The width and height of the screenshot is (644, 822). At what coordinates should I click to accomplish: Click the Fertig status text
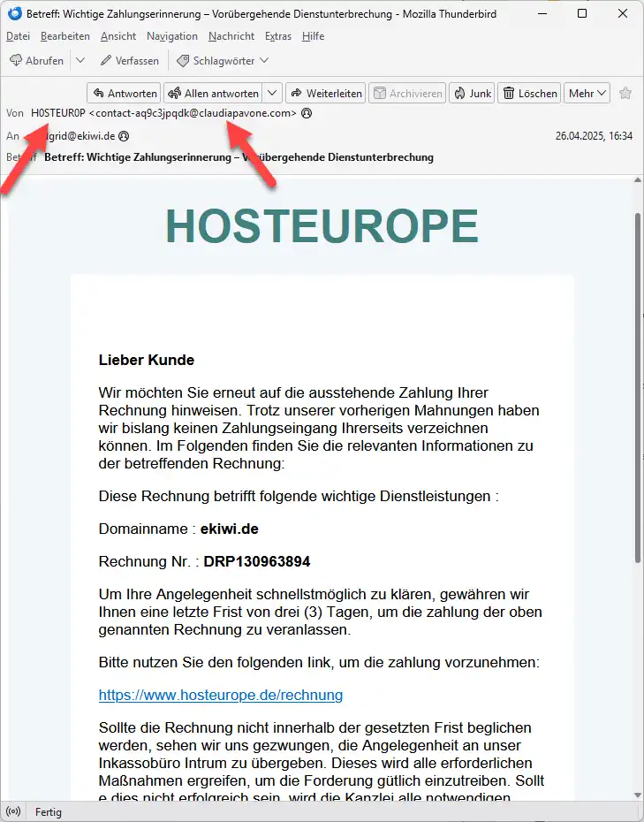click(x=49, y=812)
